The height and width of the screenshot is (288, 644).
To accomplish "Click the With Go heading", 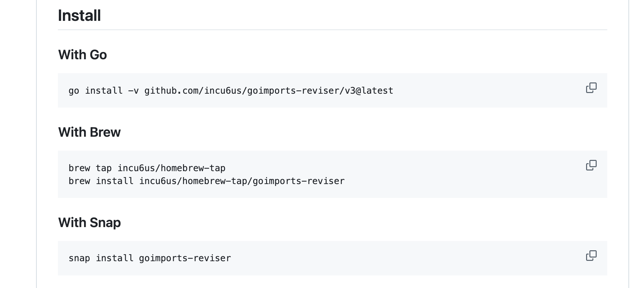I will tap(82, 55).
